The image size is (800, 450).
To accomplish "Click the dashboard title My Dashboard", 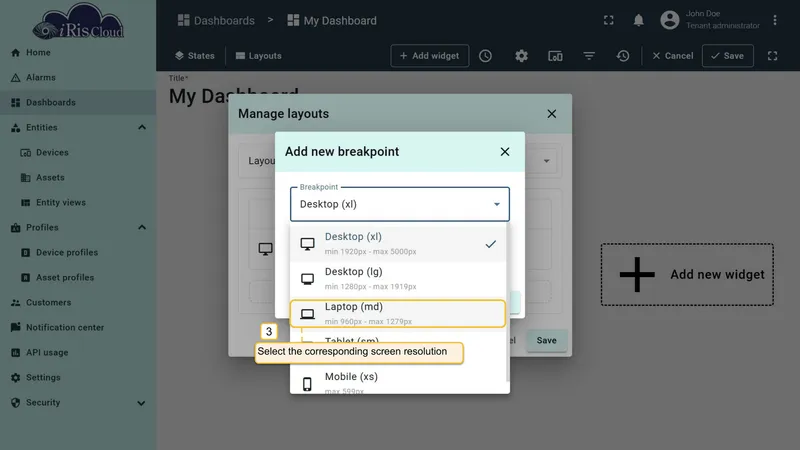I will click(x=234, y=96).
